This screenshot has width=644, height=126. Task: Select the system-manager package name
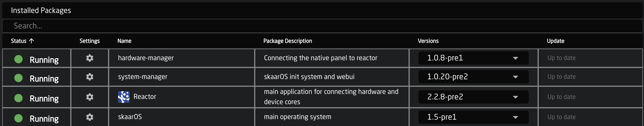coord(143,77)
